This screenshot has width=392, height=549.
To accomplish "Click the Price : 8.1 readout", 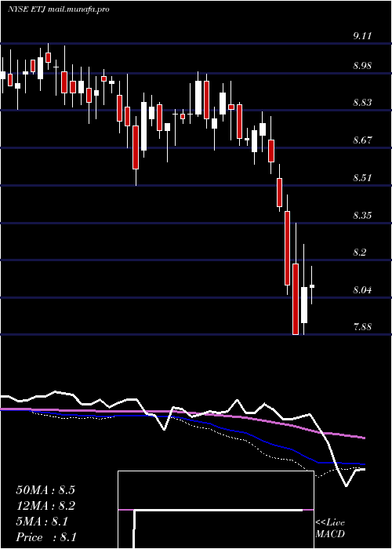I will click(x=46, y=537).
